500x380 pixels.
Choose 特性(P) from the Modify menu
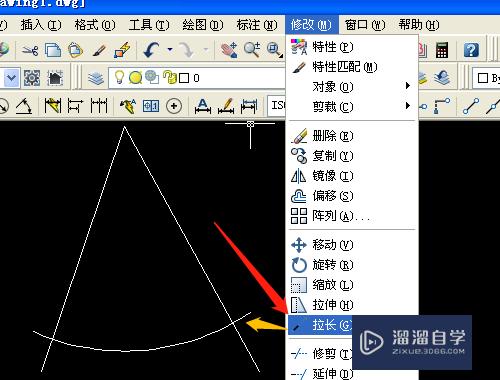point(352,47)
